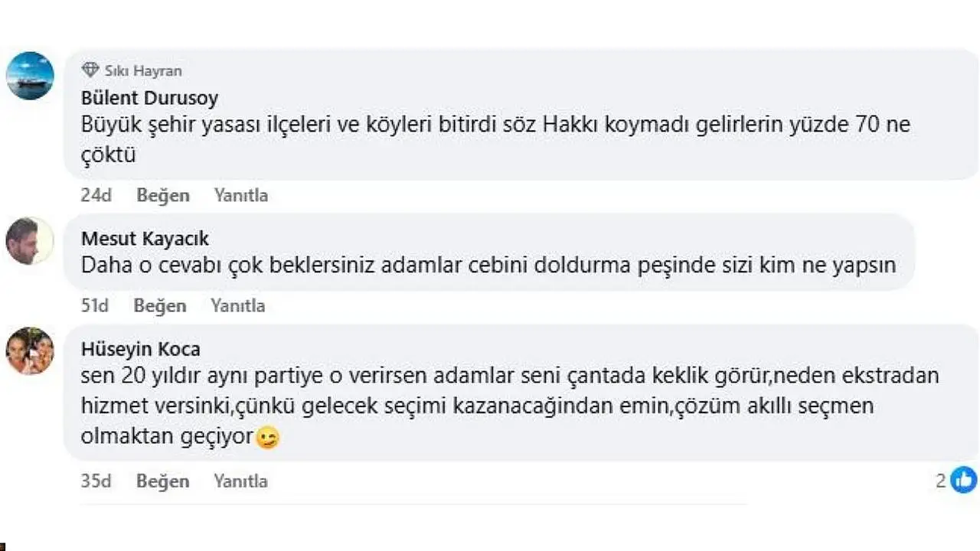Hit Beğen on Hüseyin Koca's comment
Viewport: 980px width, 551px height.
(163, 481)
